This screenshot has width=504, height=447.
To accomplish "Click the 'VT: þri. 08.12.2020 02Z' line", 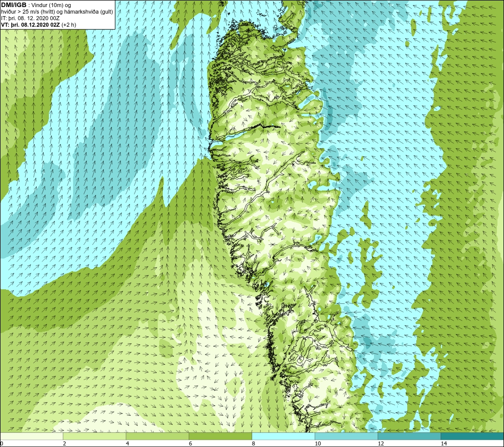I will 31,25.
